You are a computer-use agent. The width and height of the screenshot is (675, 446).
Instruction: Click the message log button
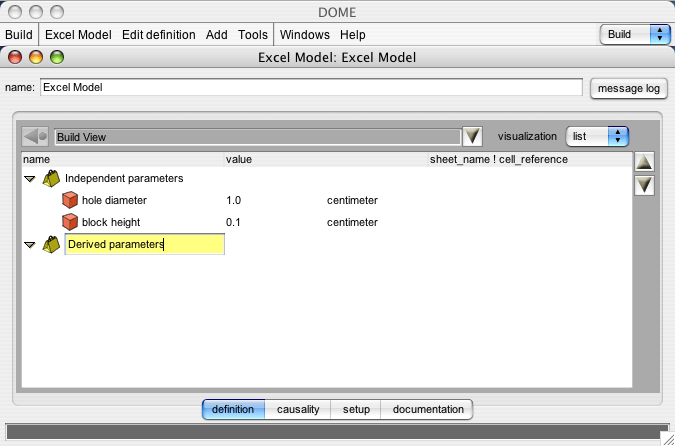pyautogui.click(x=629, y=88)
